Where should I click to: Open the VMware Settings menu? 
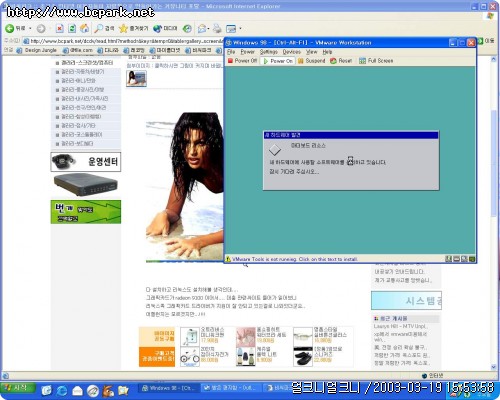tap(269, 52)
